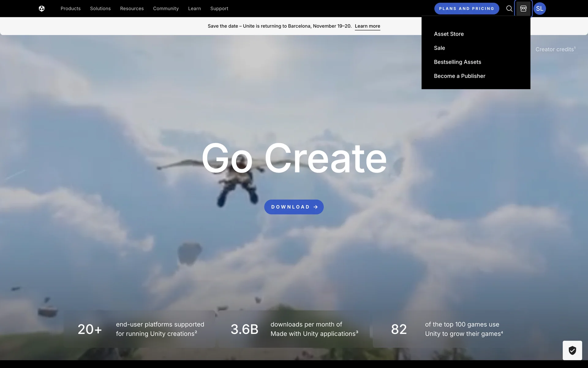The width and height of the screenshot is (588, 368).
Task: Choose Become a Publisher option
Action: pyautogui.click(x=459, y=76)
